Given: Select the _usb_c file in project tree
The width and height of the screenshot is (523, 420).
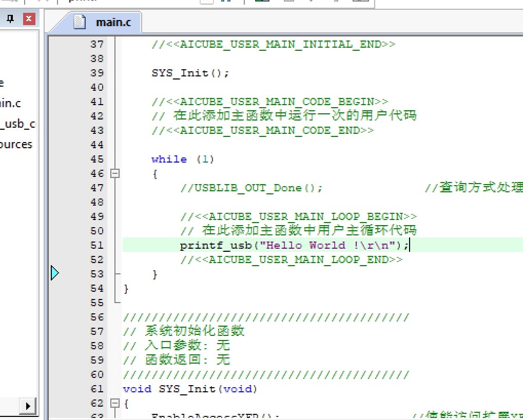Looking at the screenshot, I should 18,124.
